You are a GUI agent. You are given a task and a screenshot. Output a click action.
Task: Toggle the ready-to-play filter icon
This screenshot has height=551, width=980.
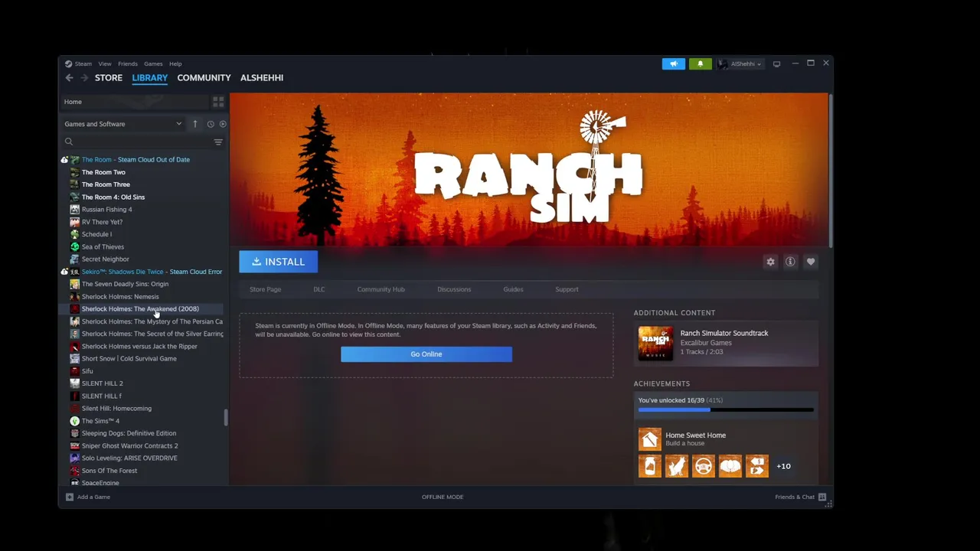(x=223, y=124)
